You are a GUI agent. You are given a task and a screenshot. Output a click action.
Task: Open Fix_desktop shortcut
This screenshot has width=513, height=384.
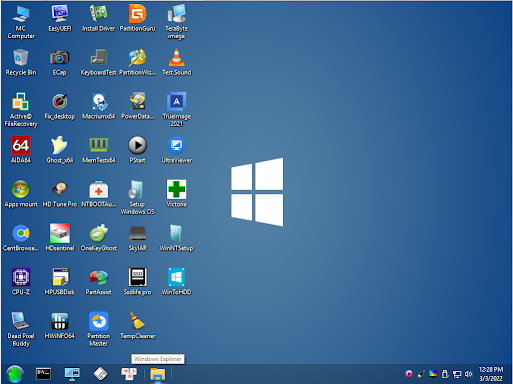60,106
